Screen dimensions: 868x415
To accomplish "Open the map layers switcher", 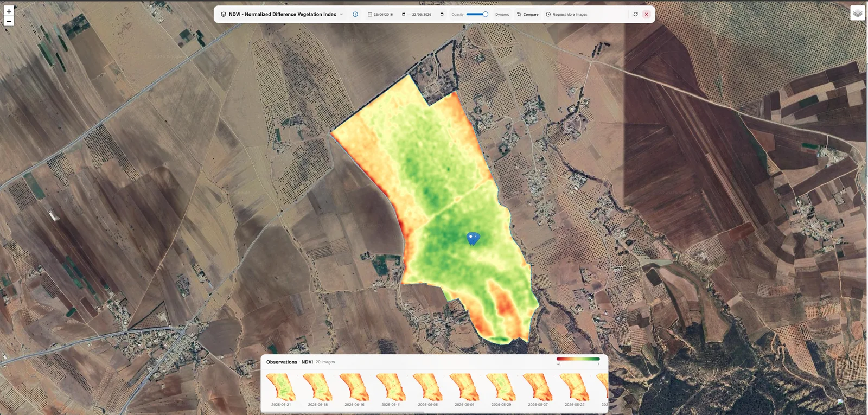I will point(858,13).
